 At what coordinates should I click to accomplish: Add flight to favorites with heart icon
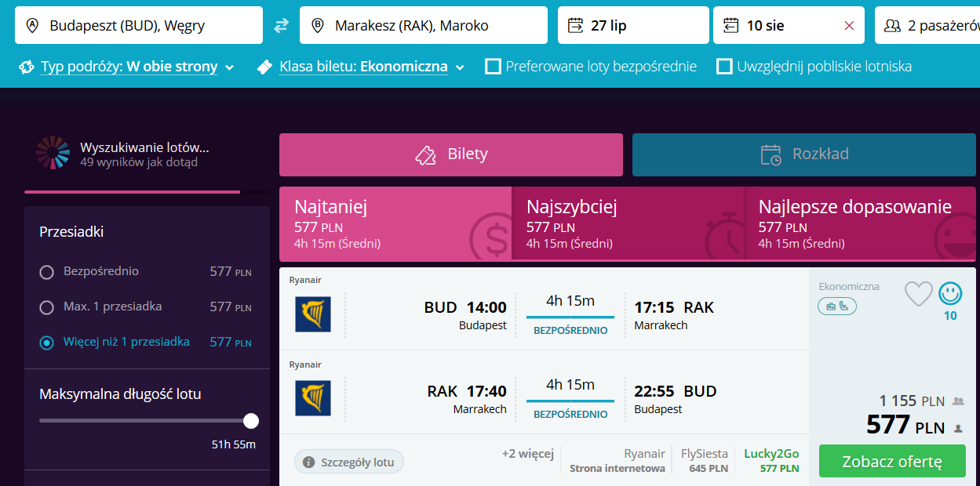coord(919,294)
